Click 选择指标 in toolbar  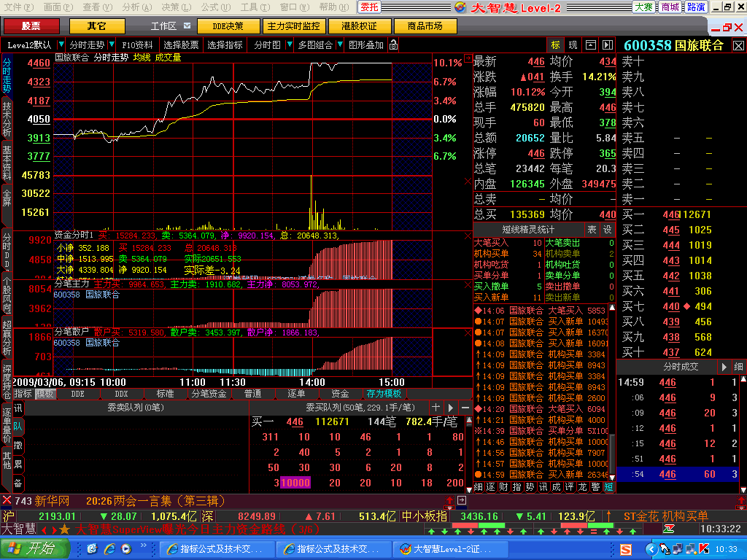pos(225,44)
